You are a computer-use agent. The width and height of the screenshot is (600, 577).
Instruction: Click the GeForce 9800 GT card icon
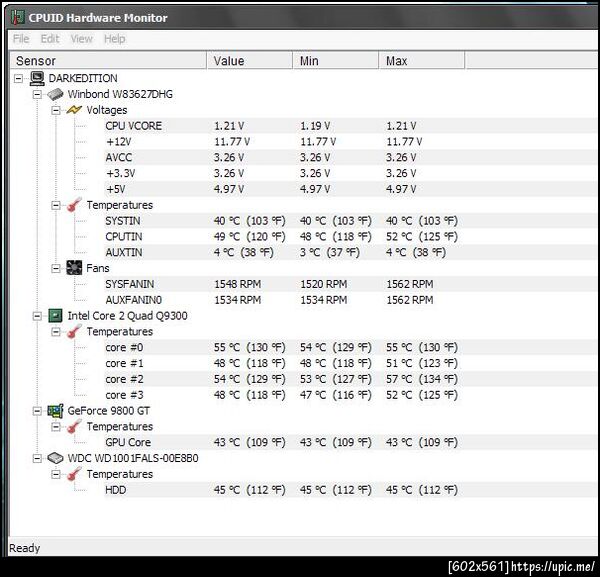[x=55, y=411]
